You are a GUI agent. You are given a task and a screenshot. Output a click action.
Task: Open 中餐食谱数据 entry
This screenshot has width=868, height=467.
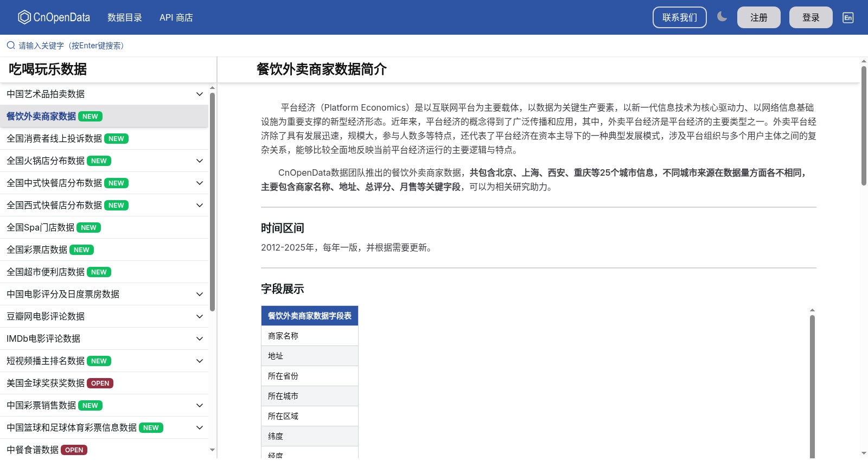point(104,450)
